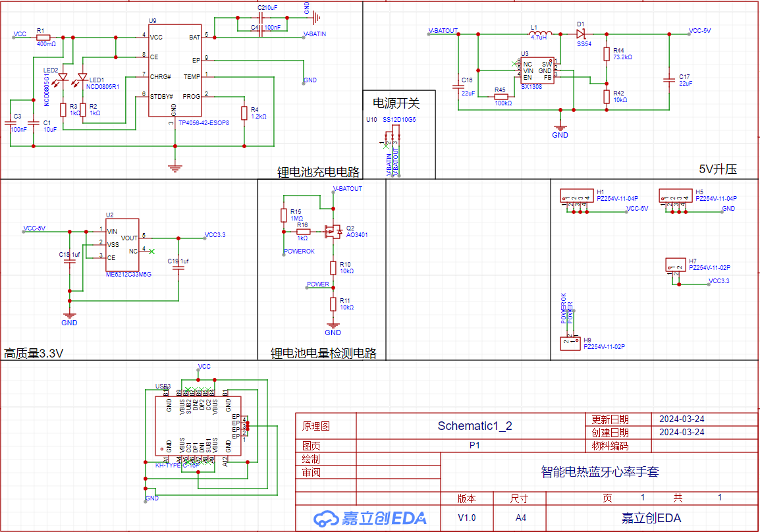Click resistor R4 1.2kΩ
760x532 pixels.
244,113
